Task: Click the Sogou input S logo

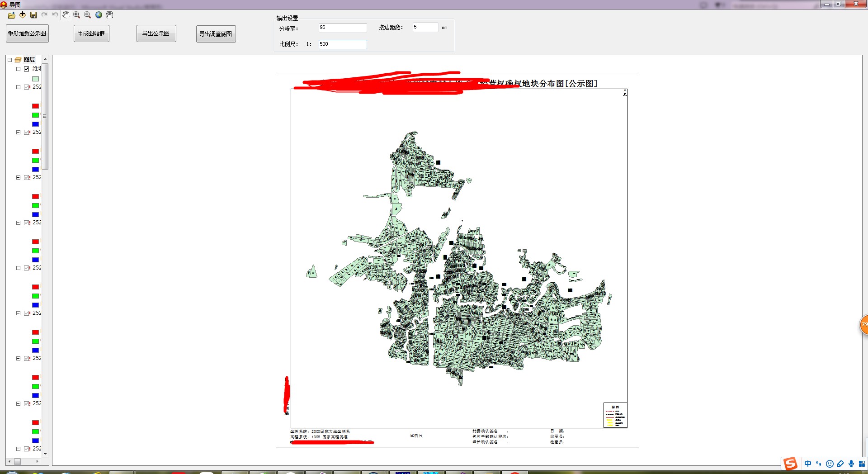Action: [790, 464]
